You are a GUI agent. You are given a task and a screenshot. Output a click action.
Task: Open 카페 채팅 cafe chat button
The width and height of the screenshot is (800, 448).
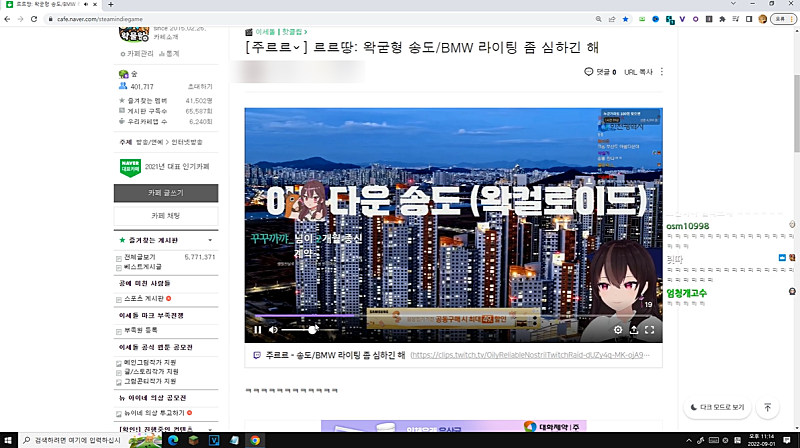pos(166,216)
